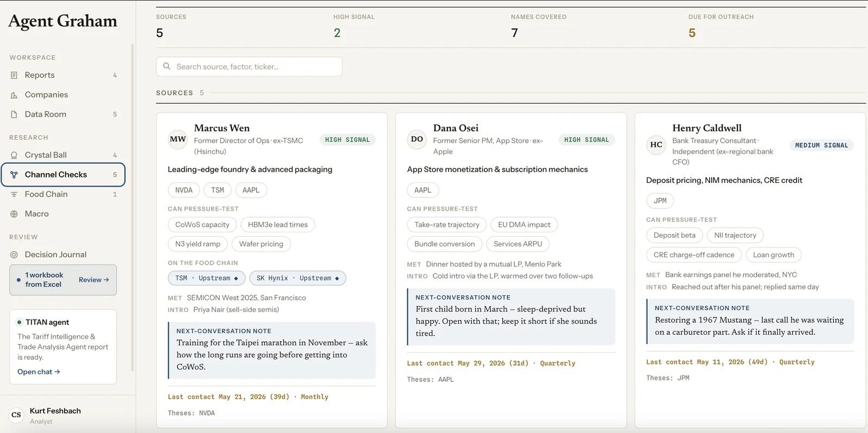Screen dimensions: 868x433
Task: Click TSM Upstream food chain tag
Action: tap(207, 278)
